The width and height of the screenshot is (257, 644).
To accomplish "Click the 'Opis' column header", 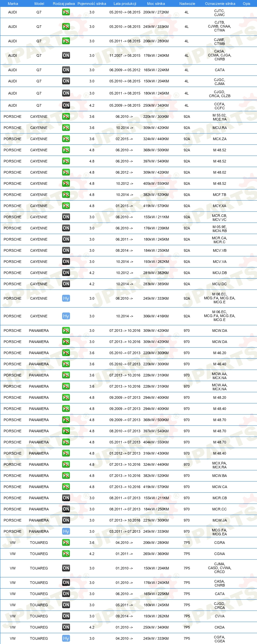I will [246, 4].
